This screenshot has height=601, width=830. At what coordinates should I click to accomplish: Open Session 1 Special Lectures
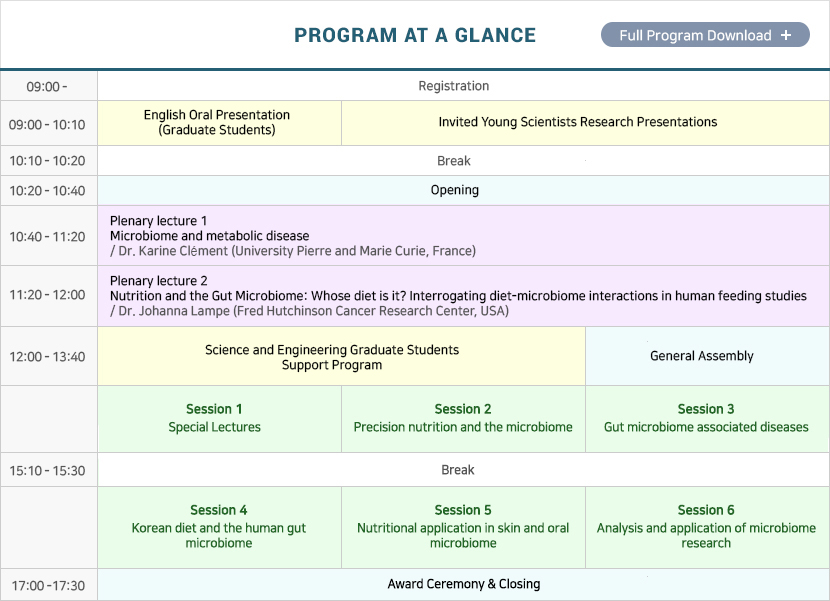pyautogui.click(x=219, y=419)
